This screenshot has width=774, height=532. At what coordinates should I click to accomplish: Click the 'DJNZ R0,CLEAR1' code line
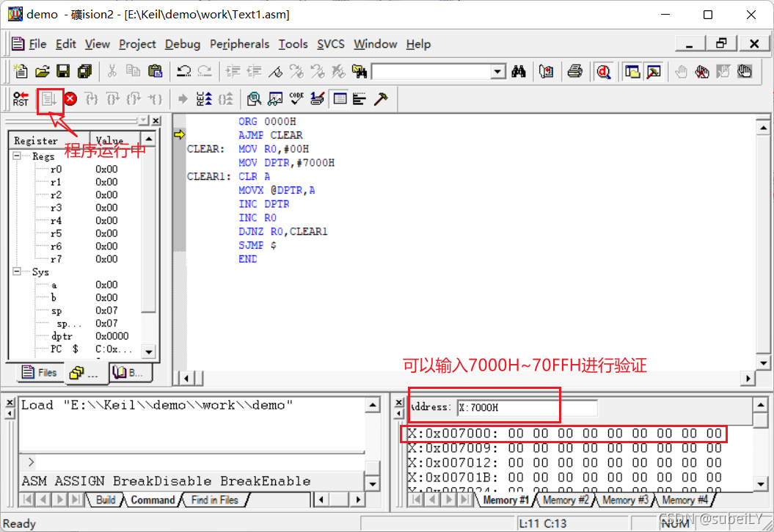(x=283, y=231)
